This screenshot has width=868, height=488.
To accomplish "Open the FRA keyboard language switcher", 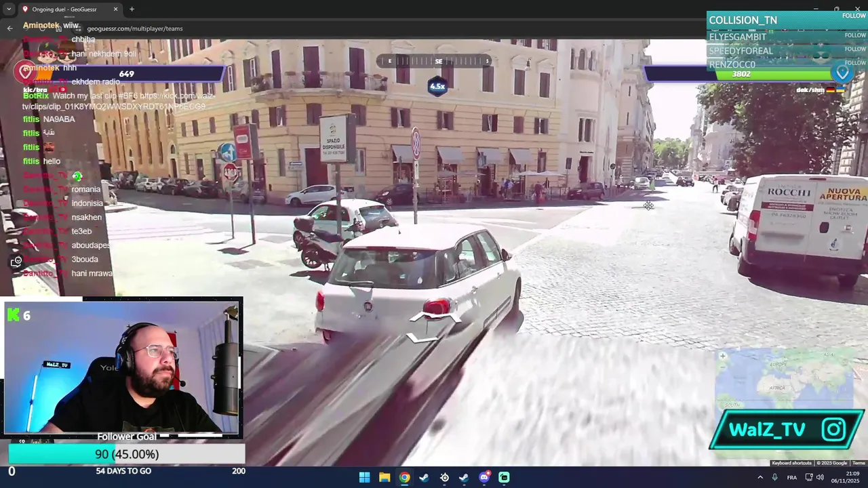I will [x=792, y=477].
